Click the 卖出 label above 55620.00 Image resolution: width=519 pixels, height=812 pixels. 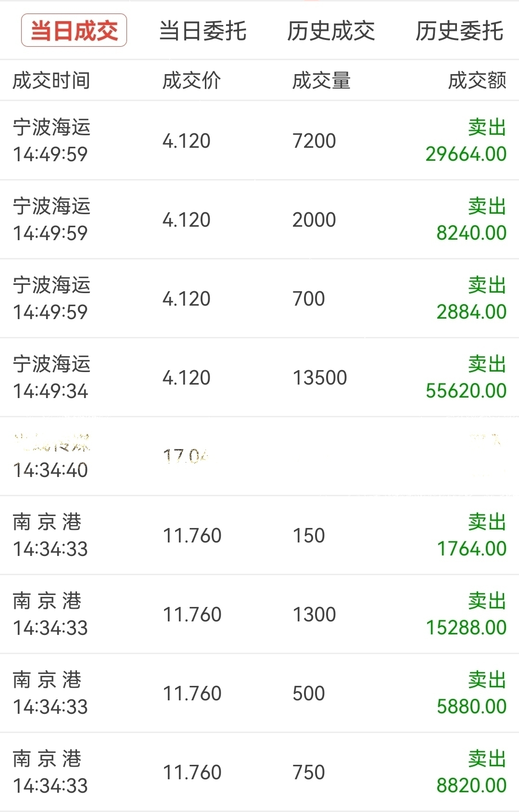487,364
